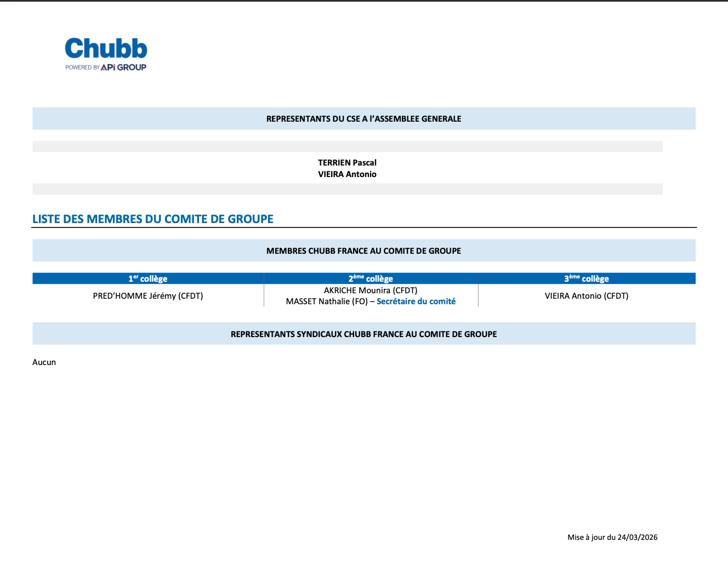The height and width of the screenshot is (564, 728).
Task: Click the name TERRIEN Pascal
Action: [x=347, y=163]
